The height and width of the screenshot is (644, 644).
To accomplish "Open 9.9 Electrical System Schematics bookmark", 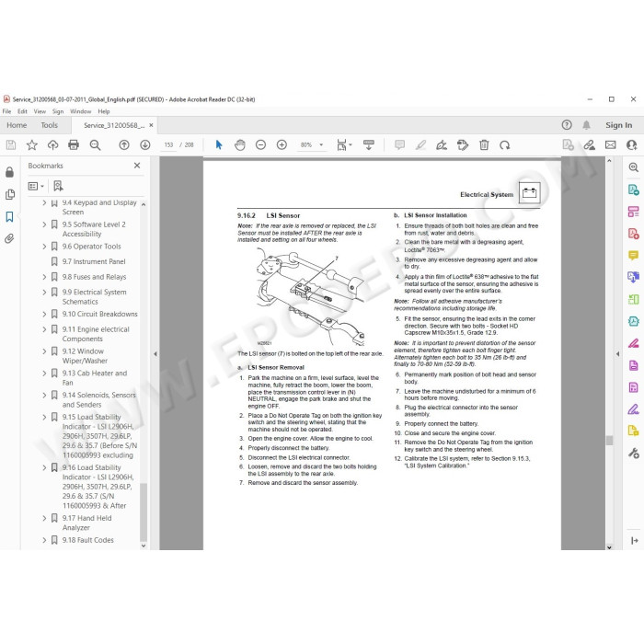I will pos(95,296).
